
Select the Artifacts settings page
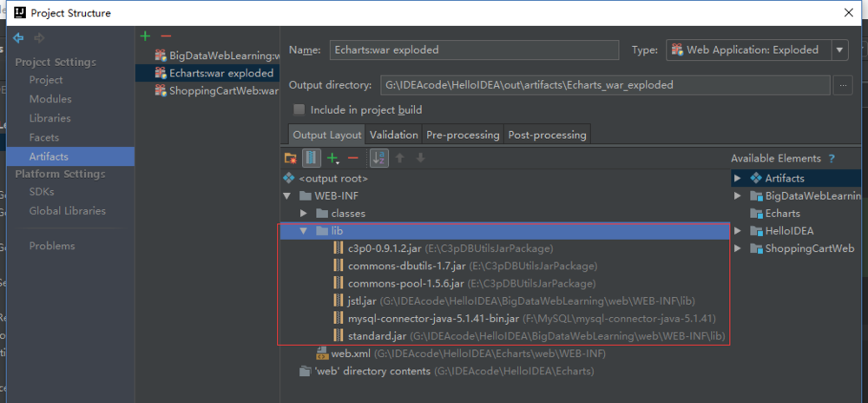(x=71, y=156)
